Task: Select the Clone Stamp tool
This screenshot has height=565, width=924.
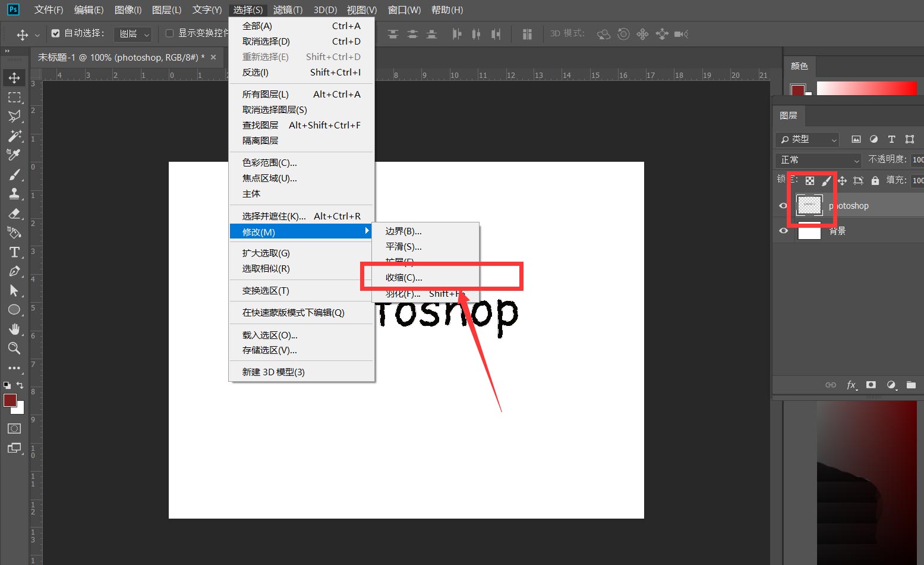Action: [x=14, y=193]
